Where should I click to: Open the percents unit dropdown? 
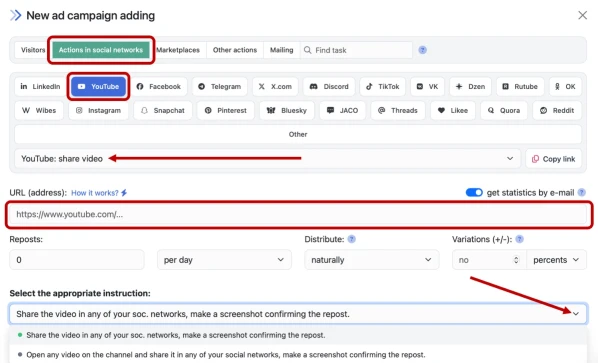(556, 260)
